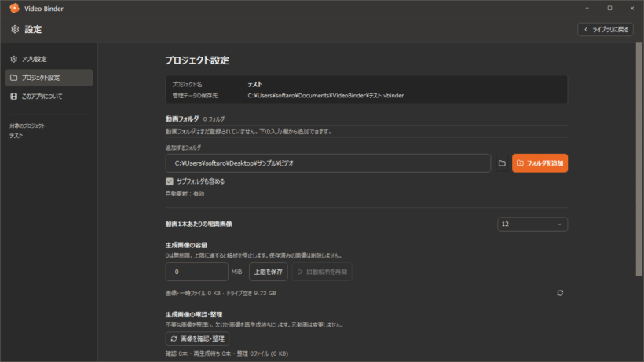Click the 生成画像の容量 MiB input field

pos(196,272)
